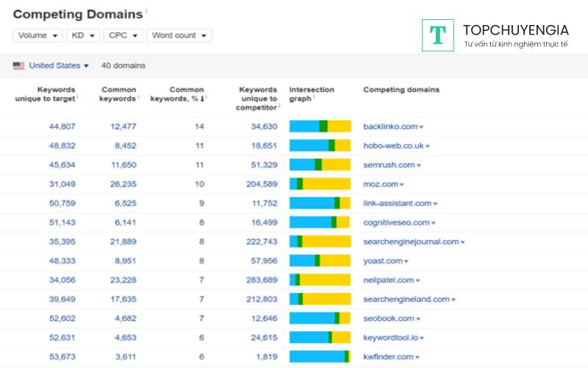Change country via United States selector
588x368 pixels.
(x=58, y=66)
